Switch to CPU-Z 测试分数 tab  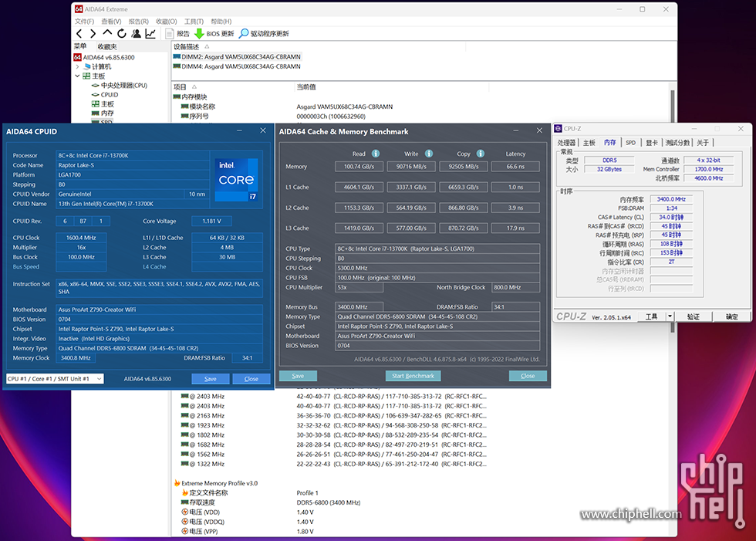pos(678,142)
